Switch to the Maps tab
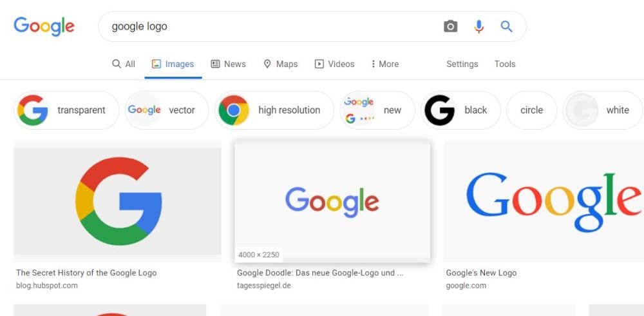Image resolution: width=644 pixels, height=316 pixels. pos(280,64)
